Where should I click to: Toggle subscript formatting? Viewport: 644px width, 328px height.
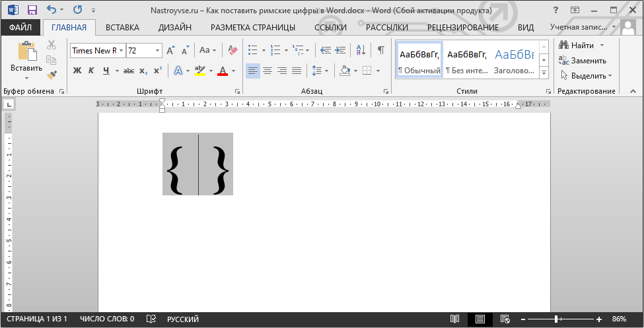coord(143,71)
